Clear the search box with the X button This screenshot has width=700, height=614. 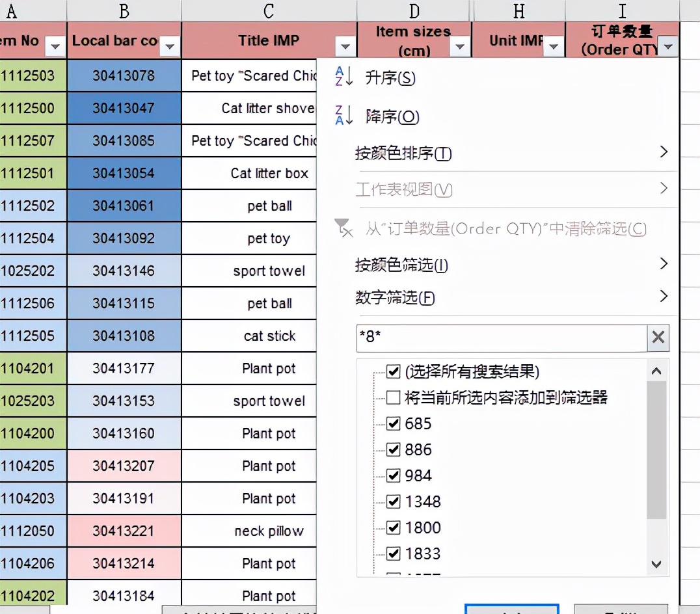click(x=658, y=338)
